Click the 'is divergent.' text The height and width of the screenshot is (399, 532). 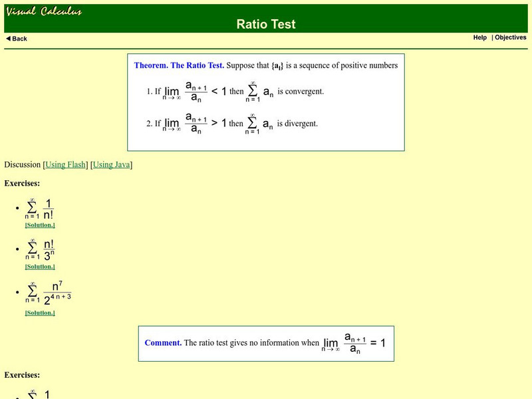(x=297, y=124)
